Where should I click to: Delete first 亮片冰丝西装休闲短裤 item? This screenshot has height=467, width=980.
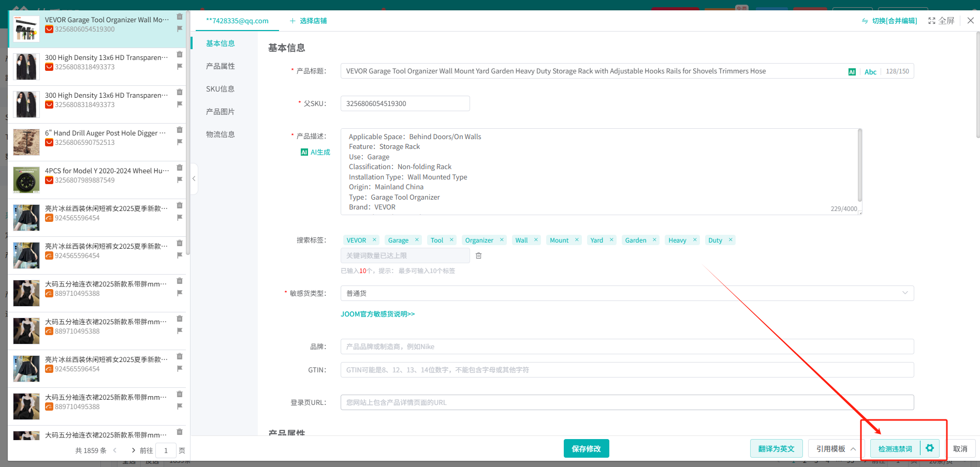click(180, 205)
